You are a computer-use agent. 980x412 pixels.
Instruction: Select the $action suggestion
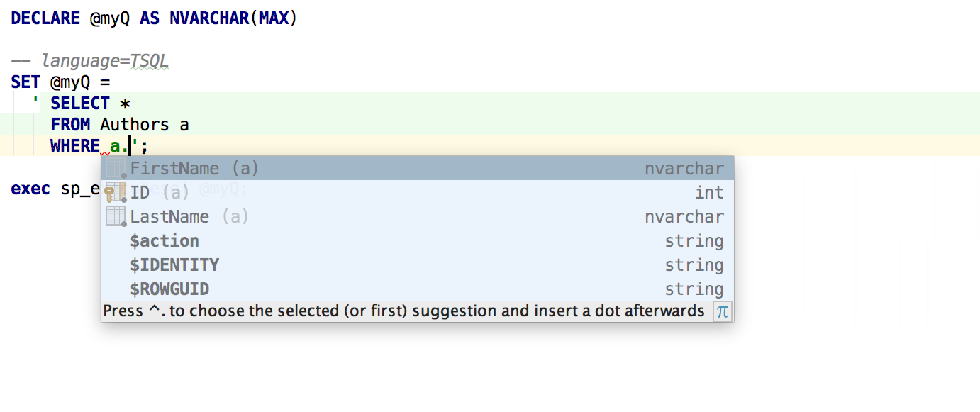click(165, 241)
